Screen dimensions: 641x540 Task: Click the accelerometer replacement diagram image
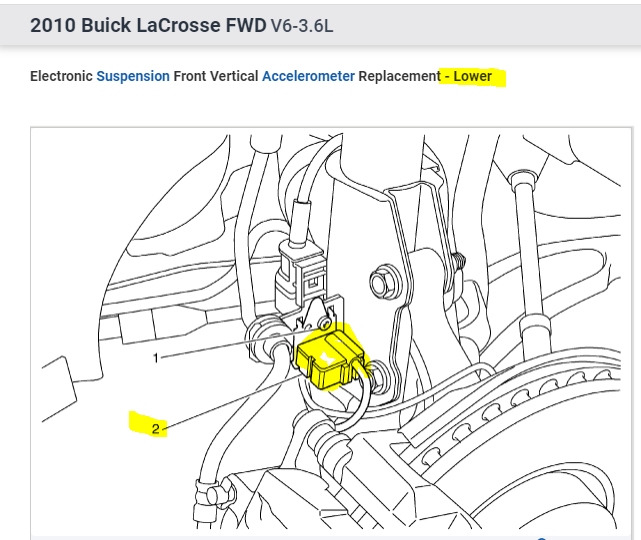coord(331,331)
